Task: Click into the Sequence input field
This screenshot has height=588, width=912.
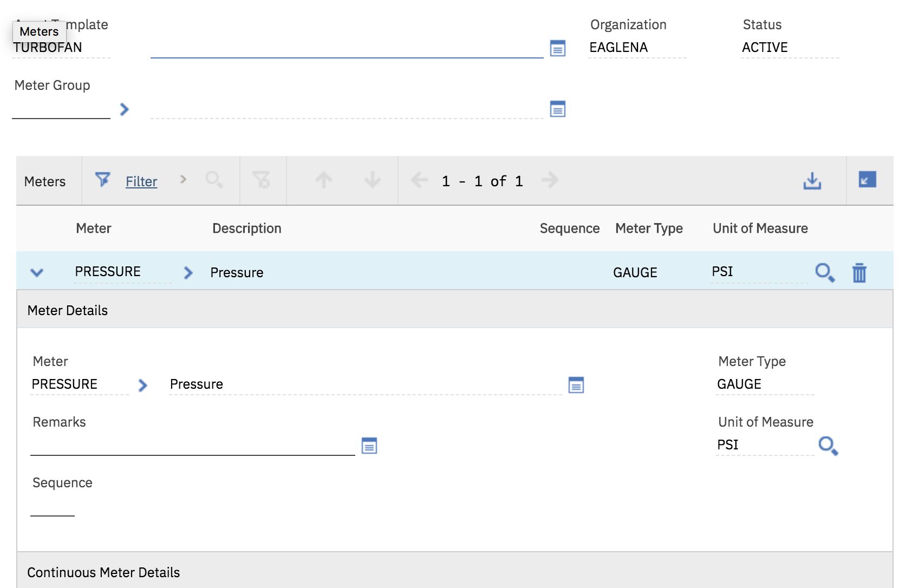Action: [x=53, y=506]
